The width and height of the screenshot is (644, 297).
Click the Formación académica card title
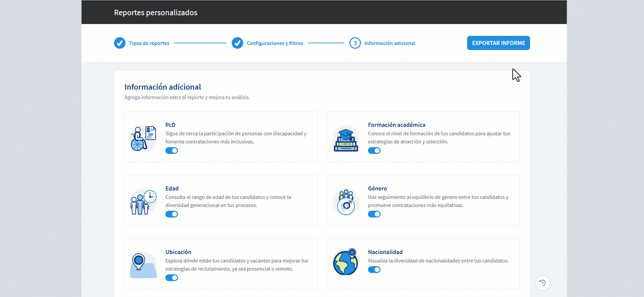coord(397,125)
